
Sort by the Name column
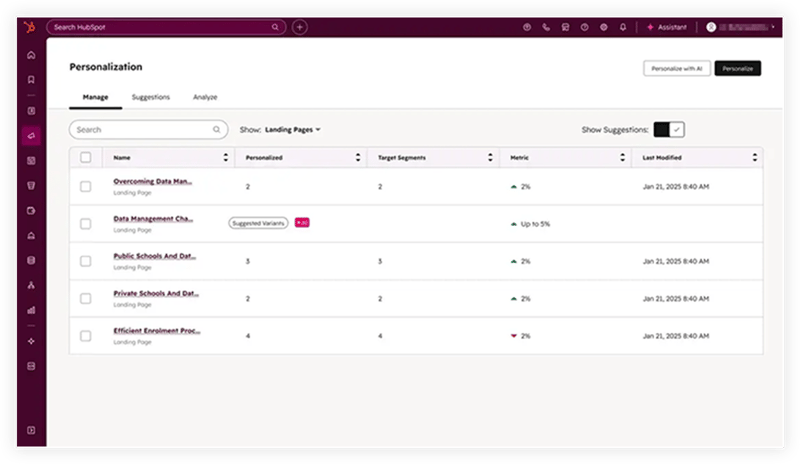226,157
